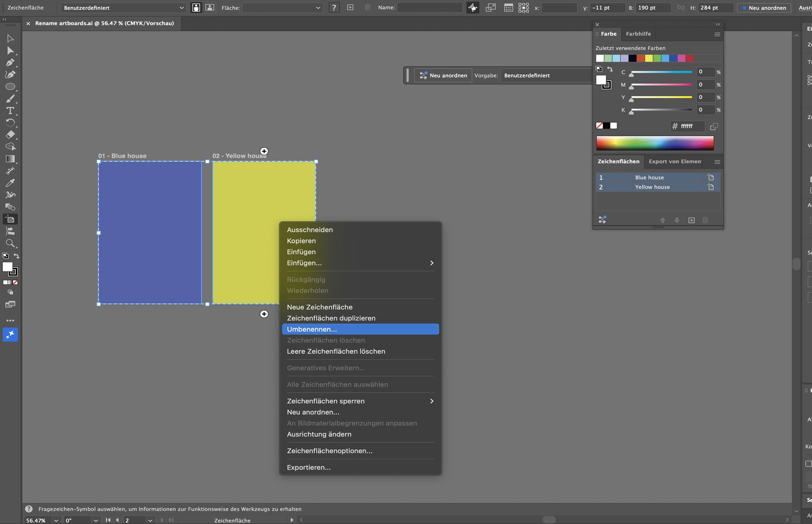Select Yellow house row in artboards panel
The height and width of the screenshot is (524, 812).
coord(652,187)
